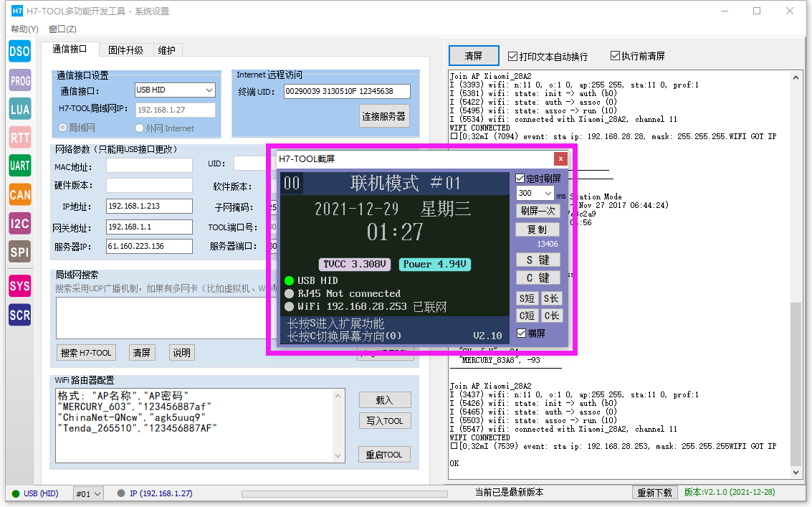
Task: Click the scroll-down arrow of log panel
Action: [796, 473]
